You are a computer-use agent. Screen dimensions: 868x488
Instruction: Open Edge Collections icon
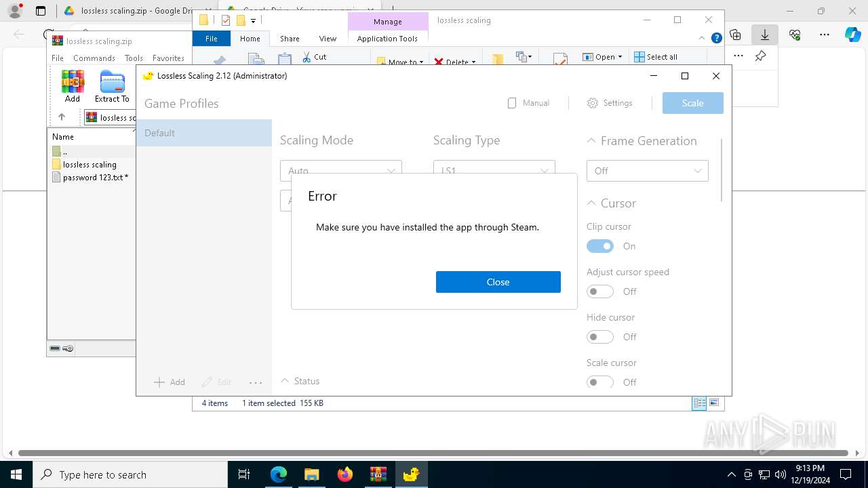click(x=735, y=35)
